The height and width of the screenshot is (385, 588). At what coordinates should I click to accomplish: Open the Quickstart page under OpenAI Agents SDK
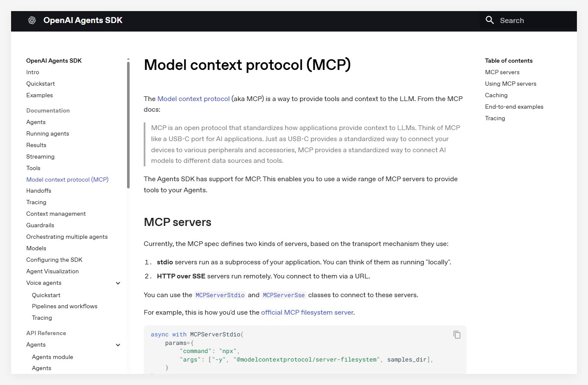tap(41, 84)
